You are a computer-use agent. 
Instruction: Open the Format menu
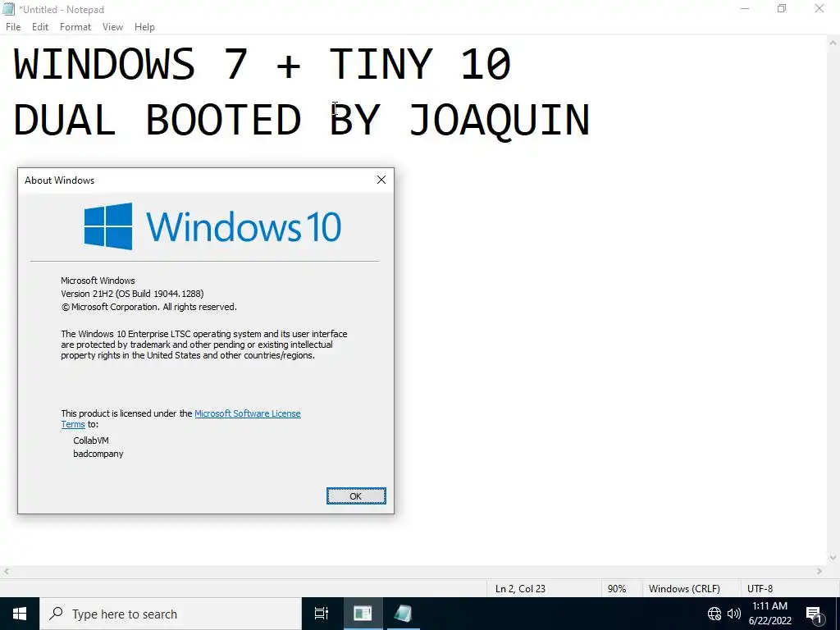75,27
